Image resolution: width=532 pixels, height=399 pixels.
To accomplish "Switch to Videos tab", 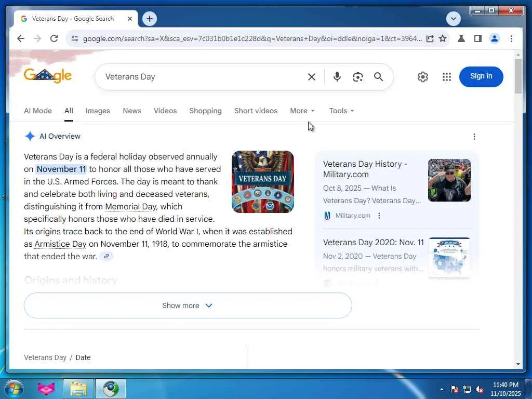I will (x=165, y=111).
